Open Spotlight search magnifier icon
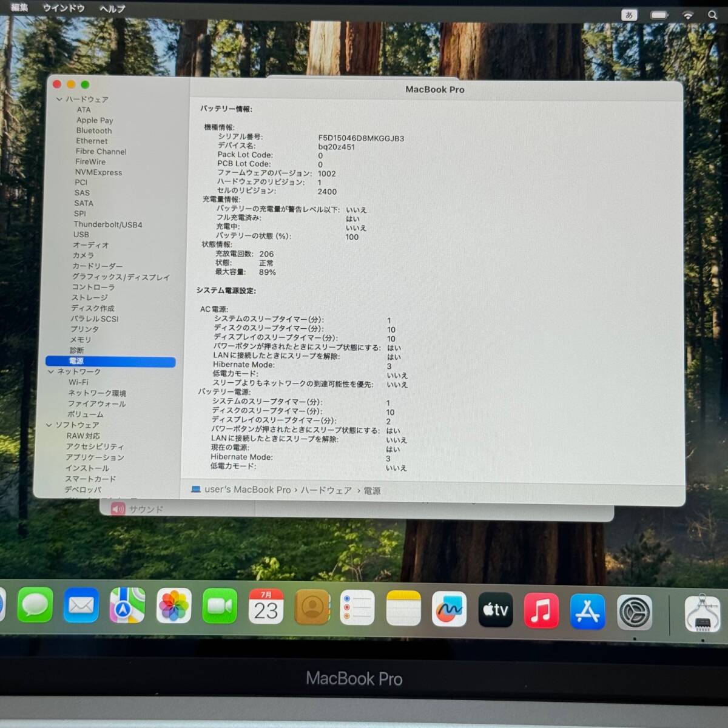The height and width of the screenshot is (728, 728). pyautogui.click(x=712, y=15)
